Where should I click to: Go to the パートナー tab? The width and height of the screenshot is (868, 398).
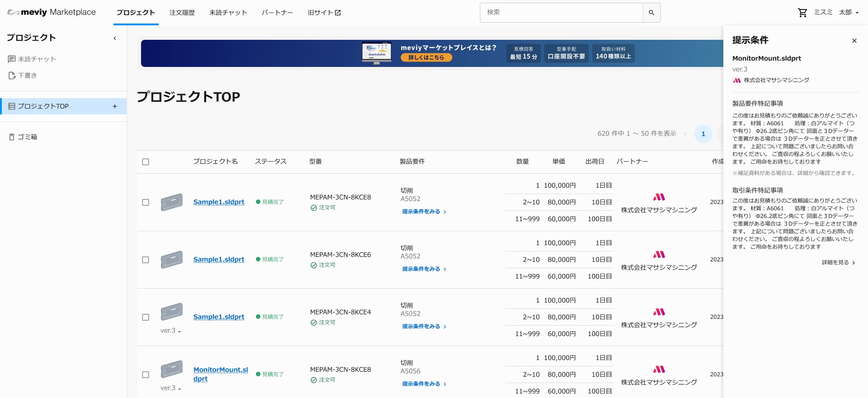click(277, 13)
